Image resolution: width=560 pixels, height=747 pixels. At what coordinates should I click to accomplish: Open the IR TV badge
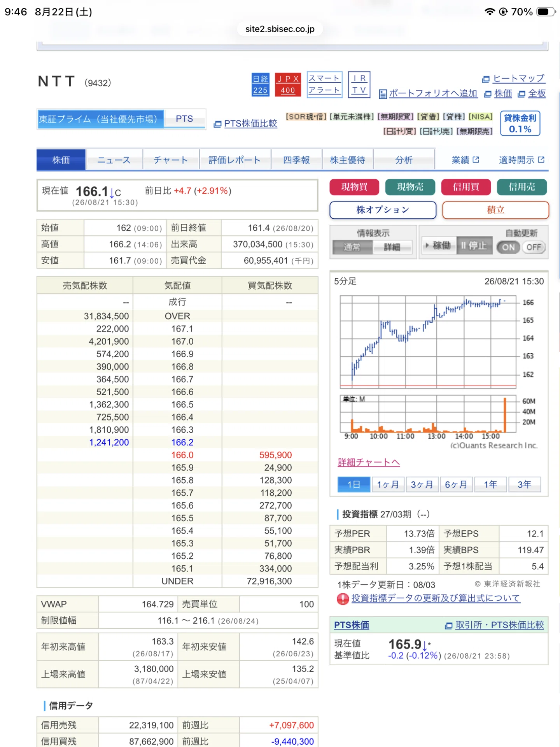[x=359, y=84]
